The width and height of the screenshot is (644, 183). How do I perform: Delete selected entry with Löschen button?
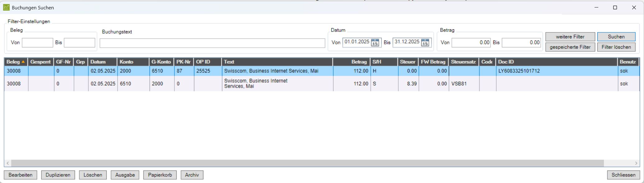[93, 175]
